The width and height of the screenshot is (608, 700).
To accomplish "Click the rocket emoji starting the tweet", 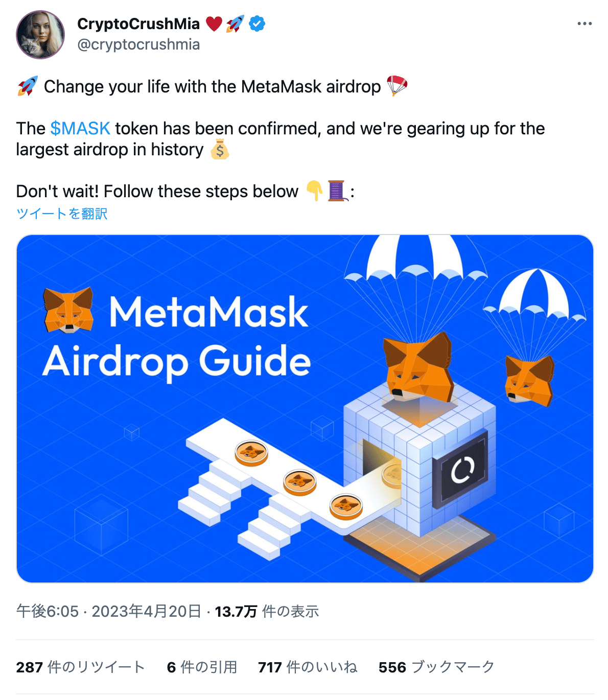I will pos(28,86).
